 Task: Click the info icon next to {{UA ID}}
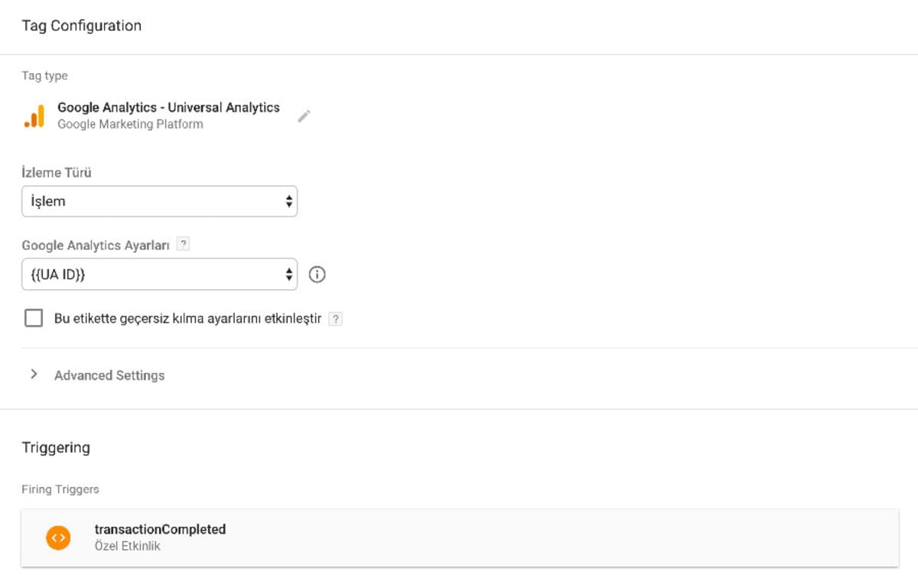317,275
